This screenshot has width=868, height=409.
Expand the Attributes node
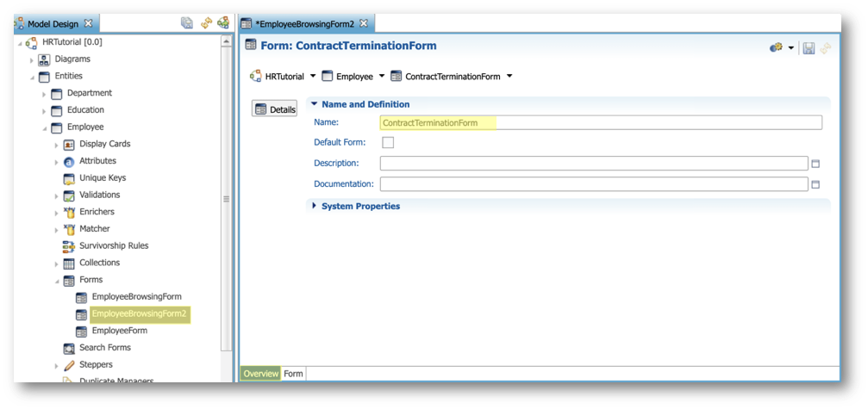click(57, 162)
